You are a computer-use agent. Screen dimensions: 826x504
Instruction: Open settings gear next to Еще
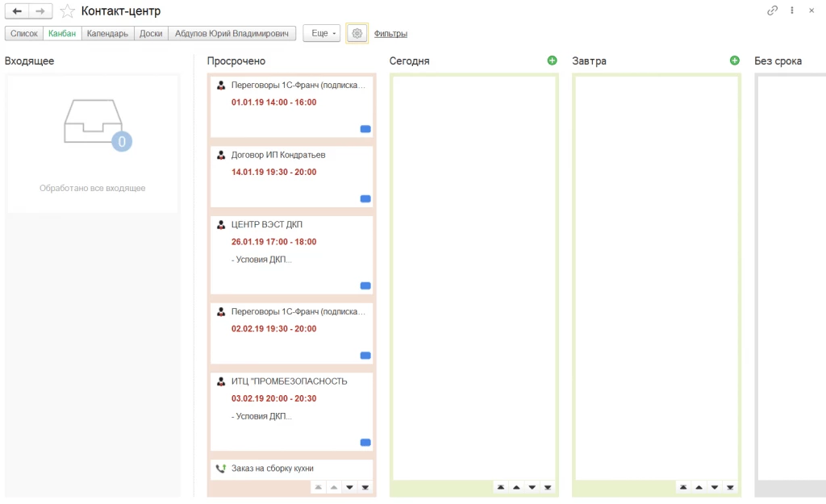click(357, 33)
